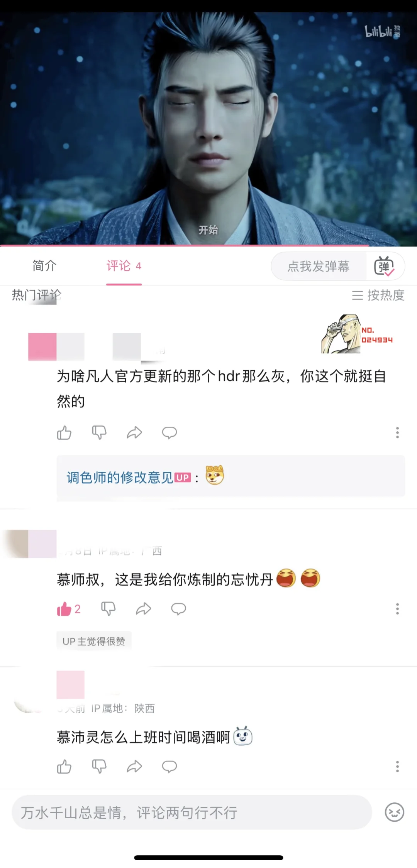This screenshot has width=417, height=868.
Task: Toggle danmaku display switch
Action: [384, 266]
